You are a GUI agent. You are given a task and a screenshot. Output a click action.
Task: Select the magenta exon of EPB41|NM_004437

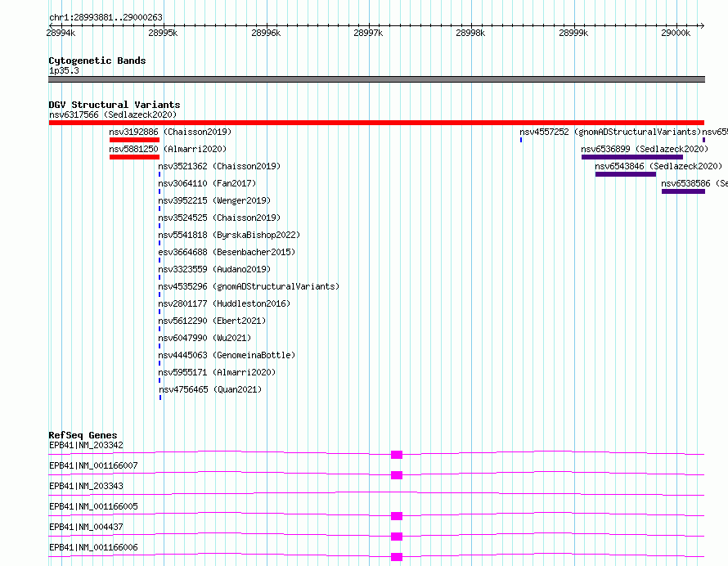[397, 537]
